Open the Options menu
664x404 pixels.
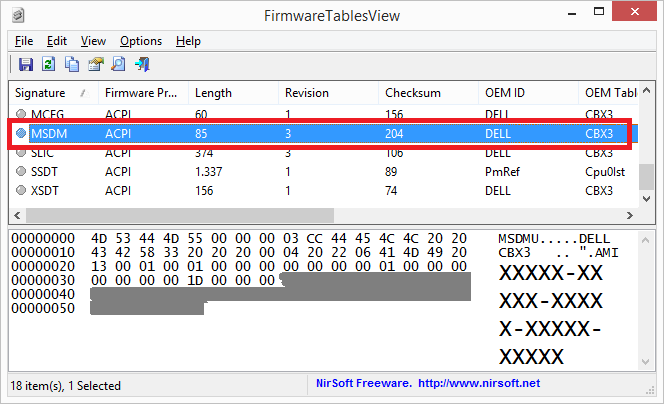tap(141, 41)
